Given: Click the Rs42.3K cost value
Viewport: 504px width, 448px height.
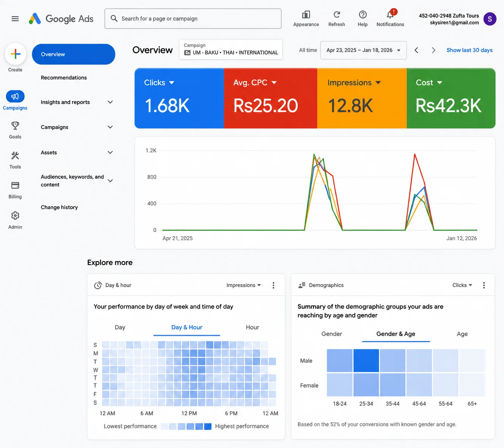Looking at the screenshot, I should tap(448, 106).
